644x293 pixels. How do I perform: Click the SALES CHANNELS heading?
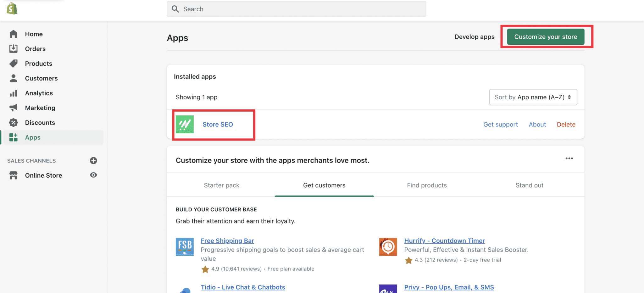click(31, 161)
